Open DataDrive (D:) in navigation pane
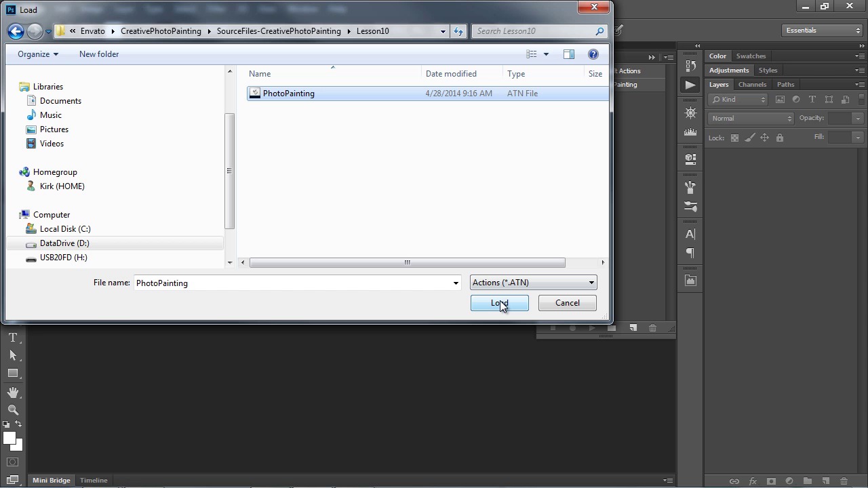 click(64, 243)
